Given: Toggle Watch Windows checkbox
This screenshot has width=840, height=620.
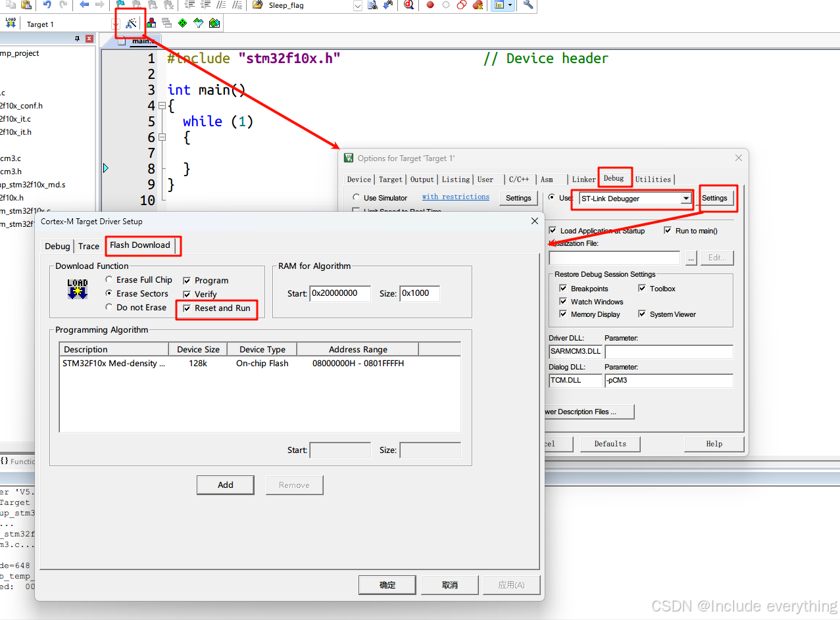Looking at the screenshot, I should pyautogui.click(x=563, y=302).
